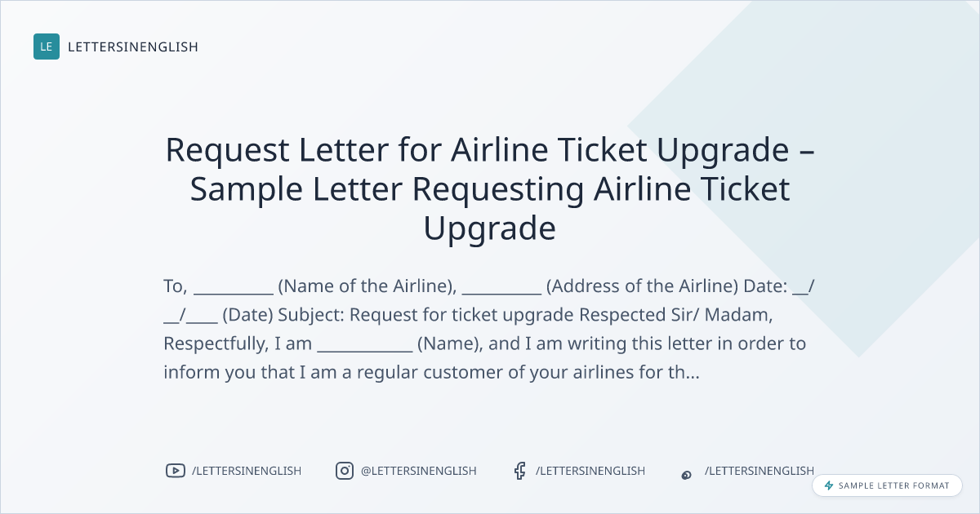The height and width of the screenshot is (514, 980).
Task: Click the '(Date)' placeholder in parentheses
Action: 243,315
